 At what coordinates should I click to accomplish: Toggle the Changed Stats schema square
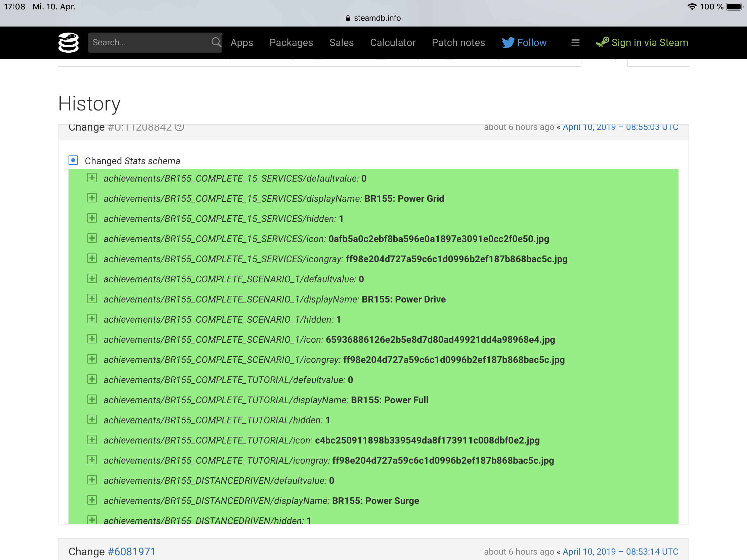tap(73, 160)
